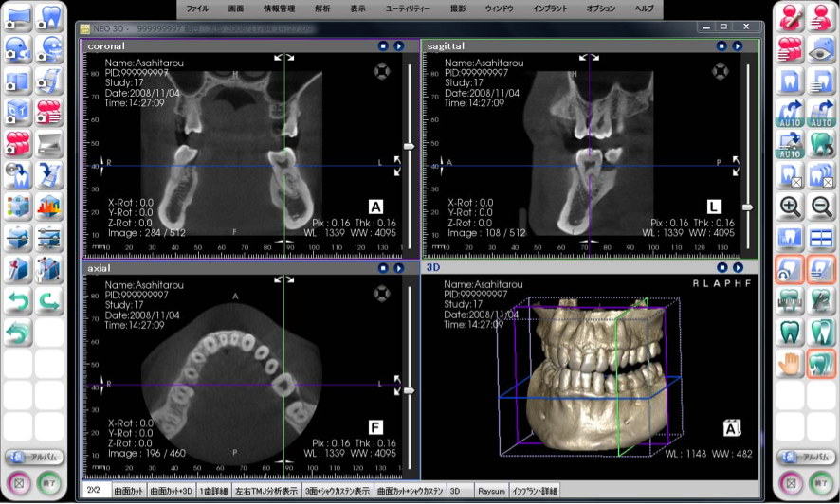Click the redo arrow in left toolbar
Screen dimensions: 840x504
(50, 302)
